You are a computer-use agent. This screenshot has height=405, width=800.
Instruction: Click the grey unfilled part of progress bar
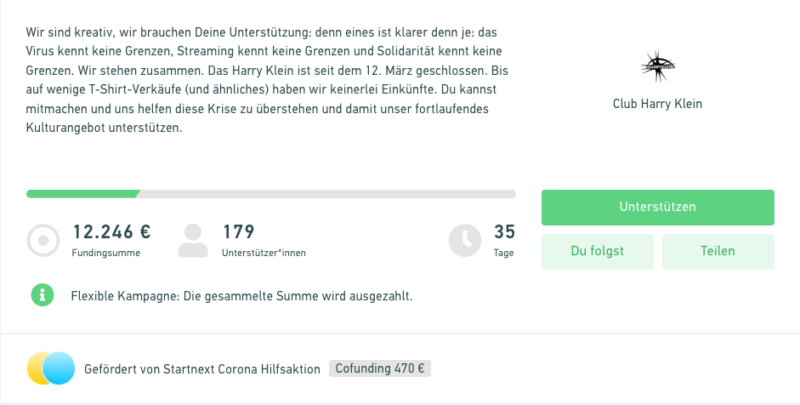[328, 194]
